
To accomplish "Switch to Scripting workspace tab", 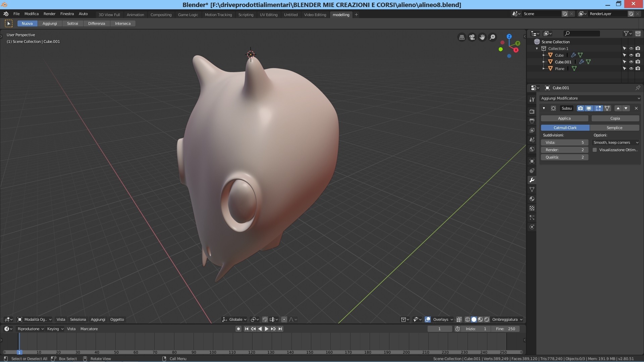I will point(246,15).
